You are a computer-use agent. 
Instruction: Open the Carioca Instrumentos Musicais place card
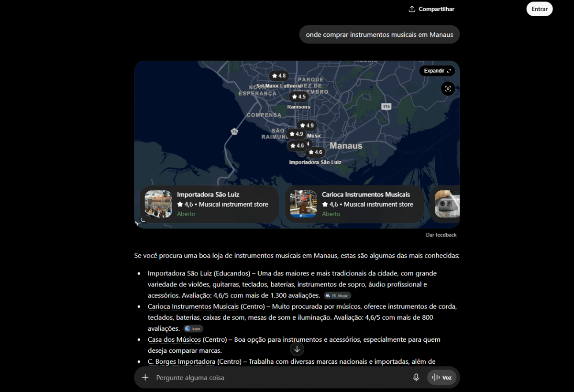(x=354, y=204)
